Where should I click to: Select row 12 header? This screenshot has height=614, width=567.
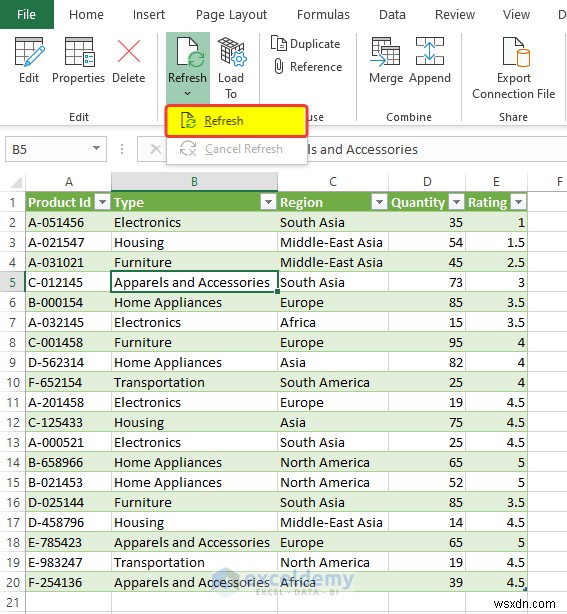tap(13, 423)
